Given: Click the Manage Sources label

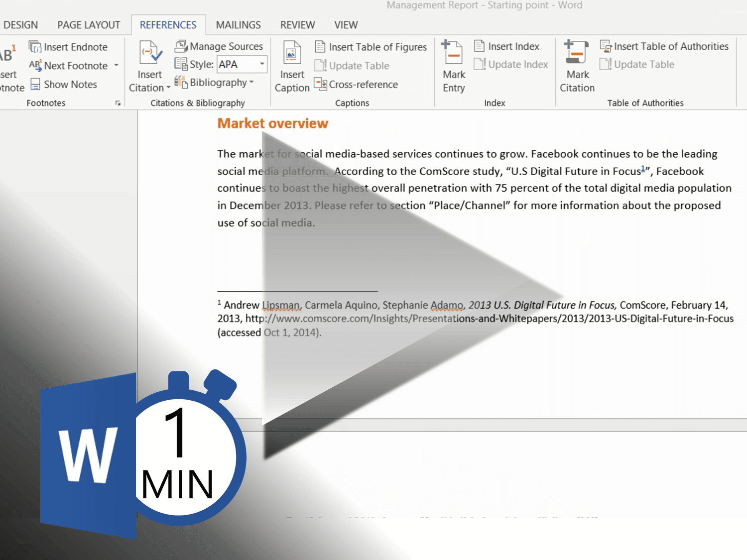Looking at the screenshot, I should pyautogui.click(x=226, y=46).
